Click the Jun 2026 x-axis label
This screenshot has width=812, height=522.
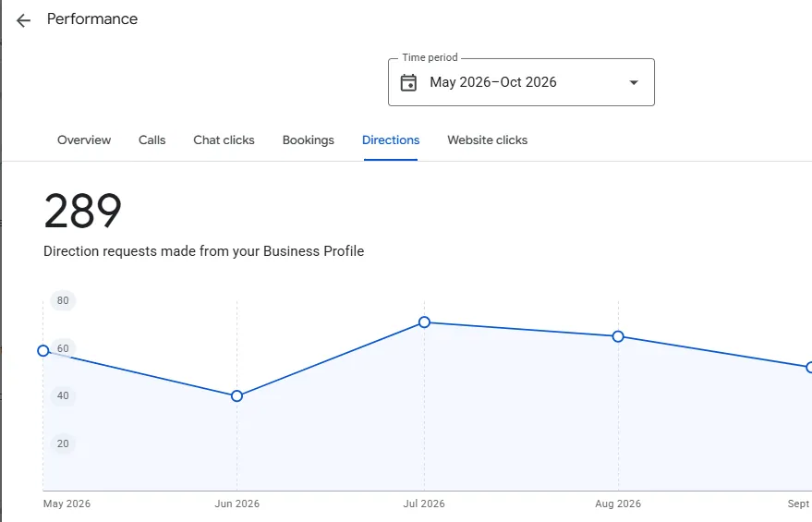(x=237, y=504)
